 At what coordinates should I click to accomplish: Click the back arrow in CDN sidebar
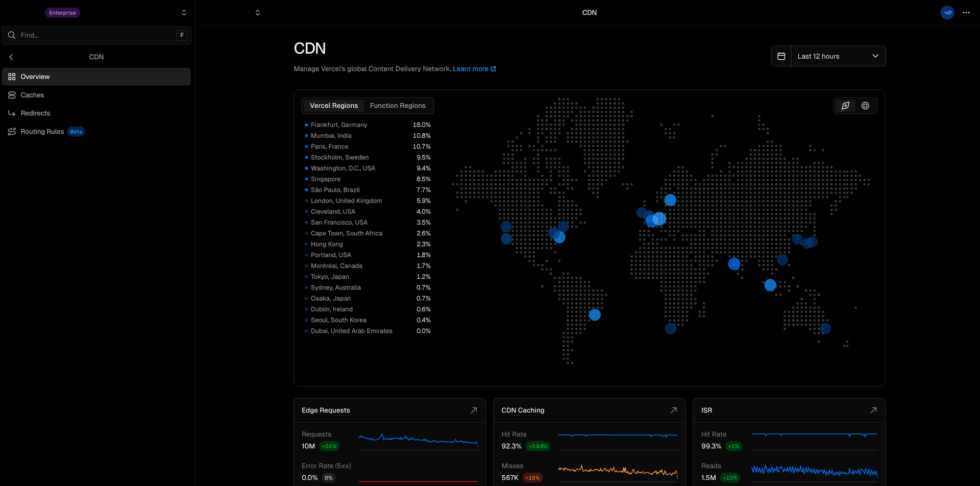pos(11,57)
